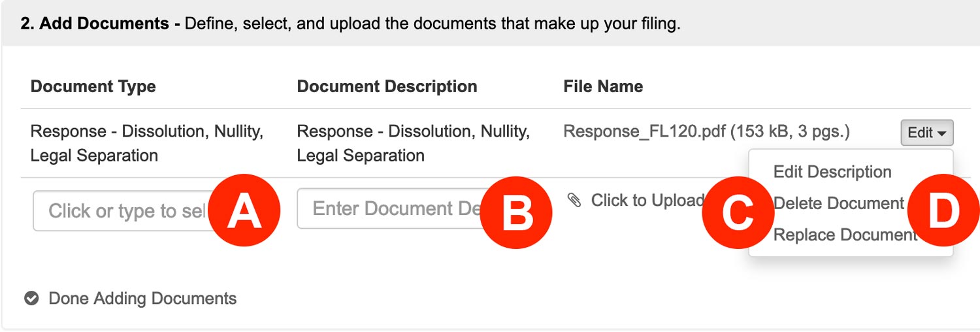The image size is (980, 332).
Task: Click the red circle marker labeled C
Action: coord(738,213)
